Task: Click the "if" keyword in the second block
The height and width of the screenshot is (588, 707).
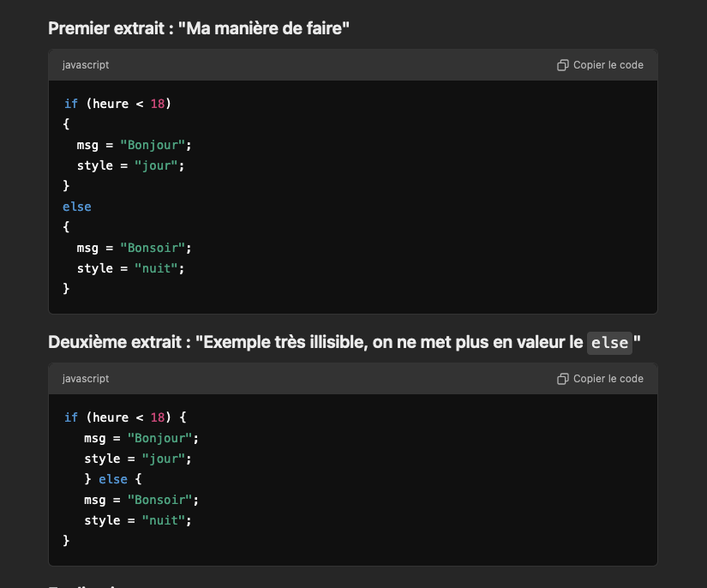Action: click(x=70, y=417)
